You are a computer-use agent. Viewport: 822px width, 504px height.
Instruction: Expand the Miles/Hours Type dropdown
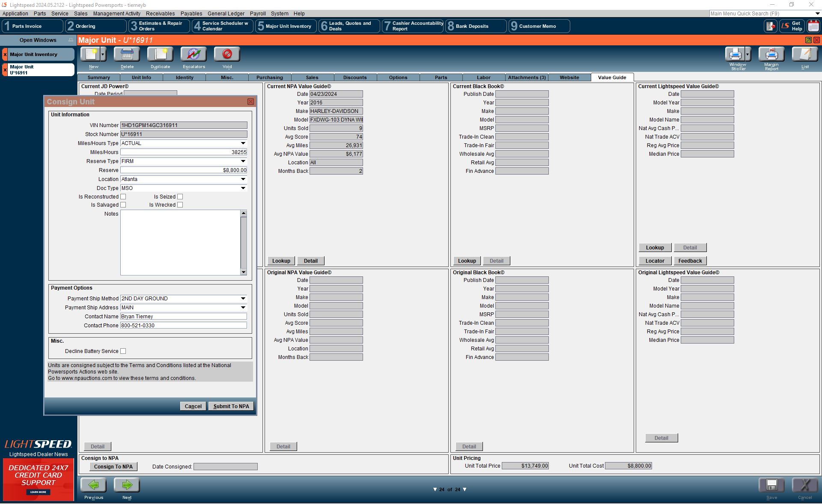coord(243,143)
